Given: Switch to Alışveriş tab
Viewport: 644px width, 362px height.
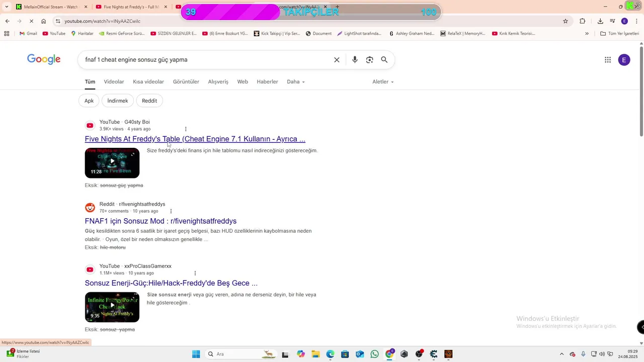Looking at the screenshot, I should point(218,82).
